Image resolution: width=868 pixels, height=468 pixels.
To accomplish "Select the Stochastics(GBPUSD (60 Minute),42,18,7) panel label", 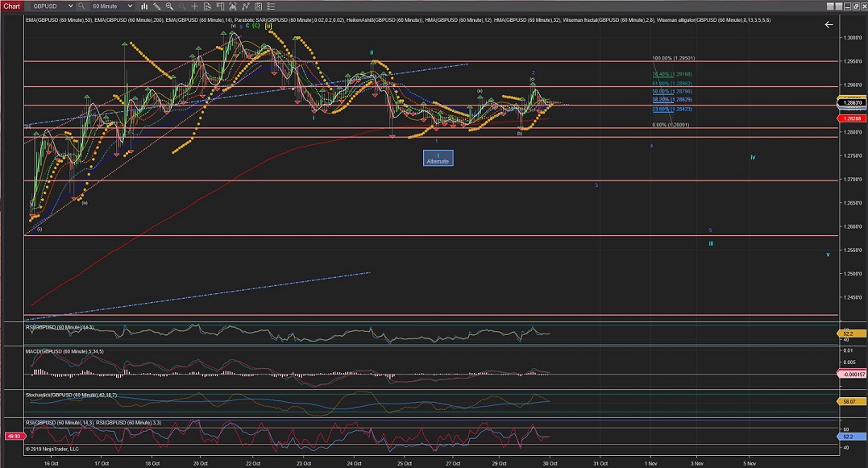I will point(71,395).
